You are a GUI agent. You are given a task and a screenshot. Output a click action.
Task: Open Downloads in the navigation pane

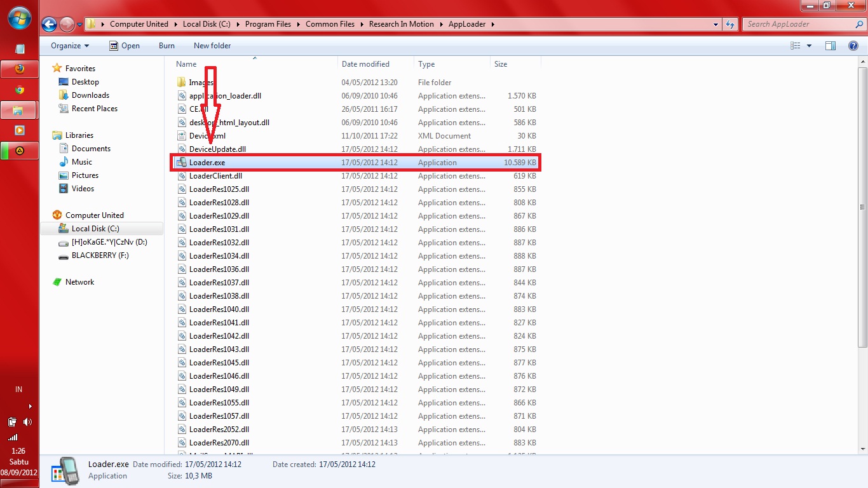90,95
